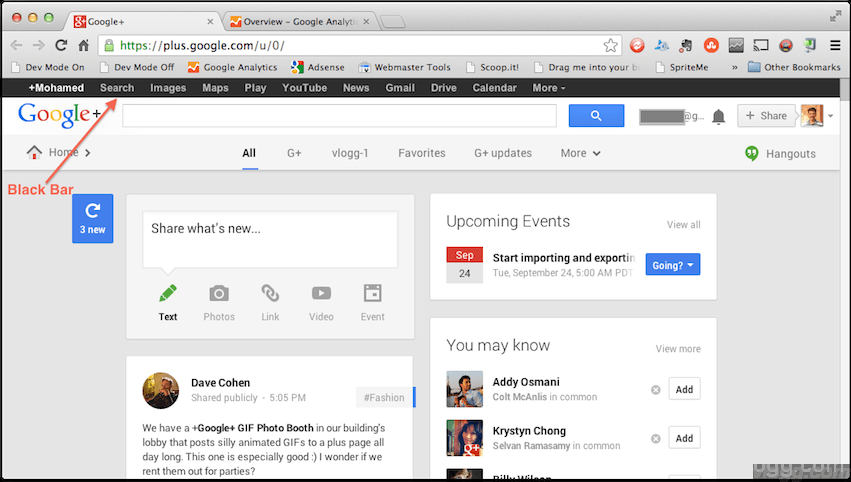Show more bookmarks with chevron overflow

point(735,67)
